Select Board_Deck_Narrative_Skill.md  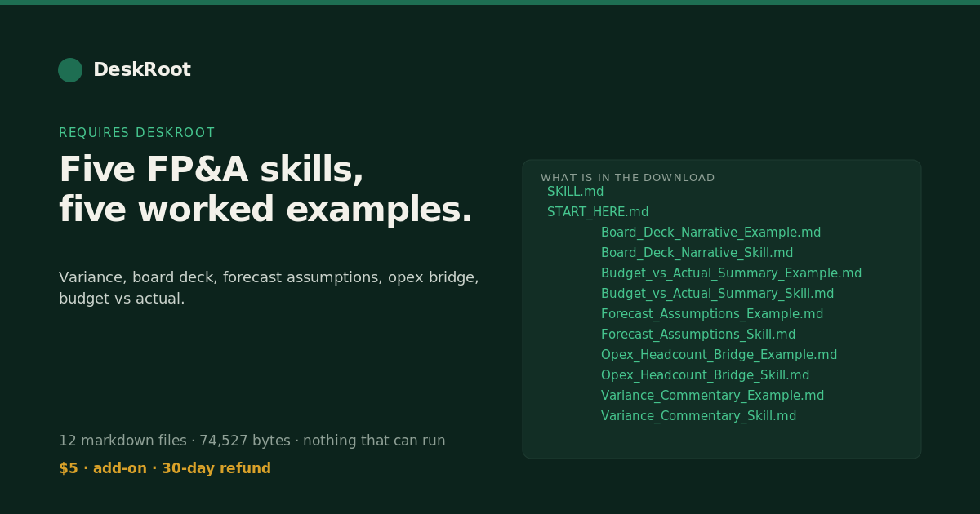pyautogui.click(x=697, y=253)
